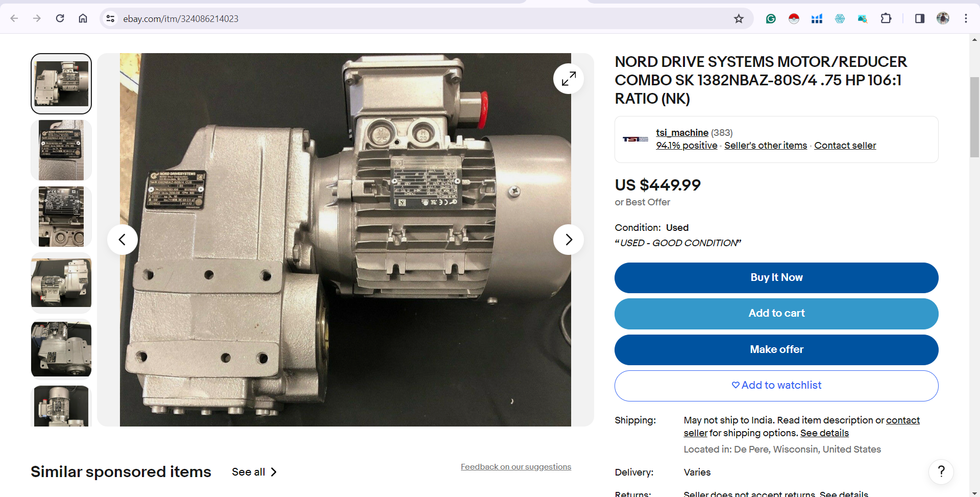Click the product title heading

pos(761,80)
